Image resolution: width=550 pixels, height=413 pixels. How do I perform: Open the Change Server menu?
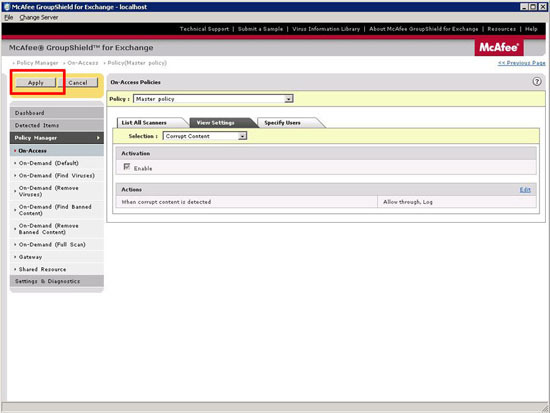click(39, 17)
